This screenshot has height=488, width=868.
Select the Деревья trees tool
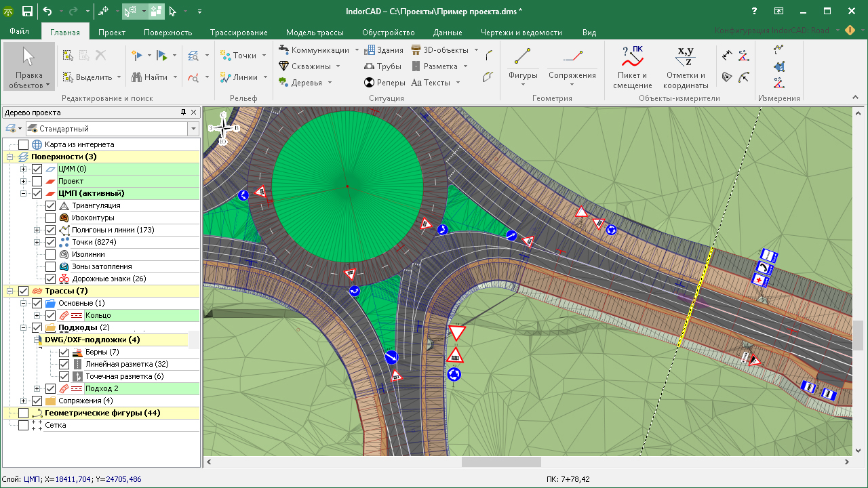pos(301,83)
